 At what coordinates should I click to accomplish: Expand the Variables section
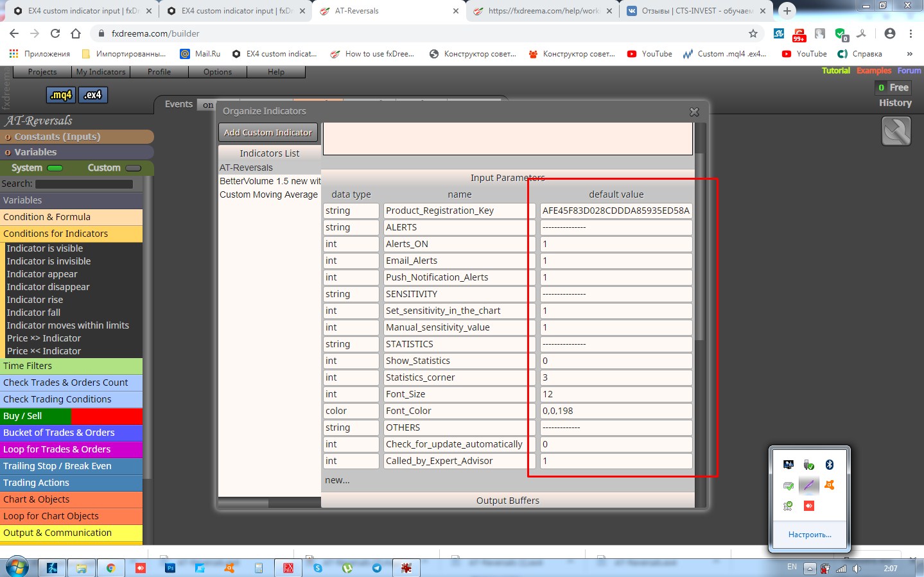[x=77, y=152]
